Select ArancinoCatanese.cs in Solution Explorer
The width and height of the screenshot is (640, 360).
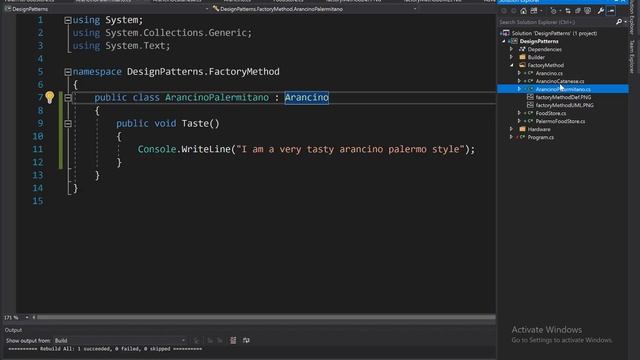coord(560,81)
